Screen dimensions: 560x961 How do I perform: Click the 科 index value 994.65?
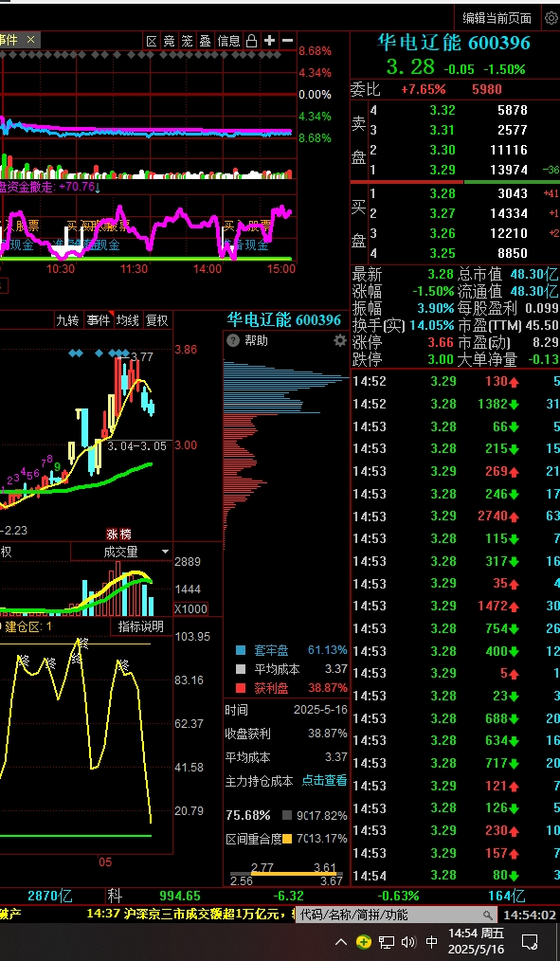pos(179,896)
